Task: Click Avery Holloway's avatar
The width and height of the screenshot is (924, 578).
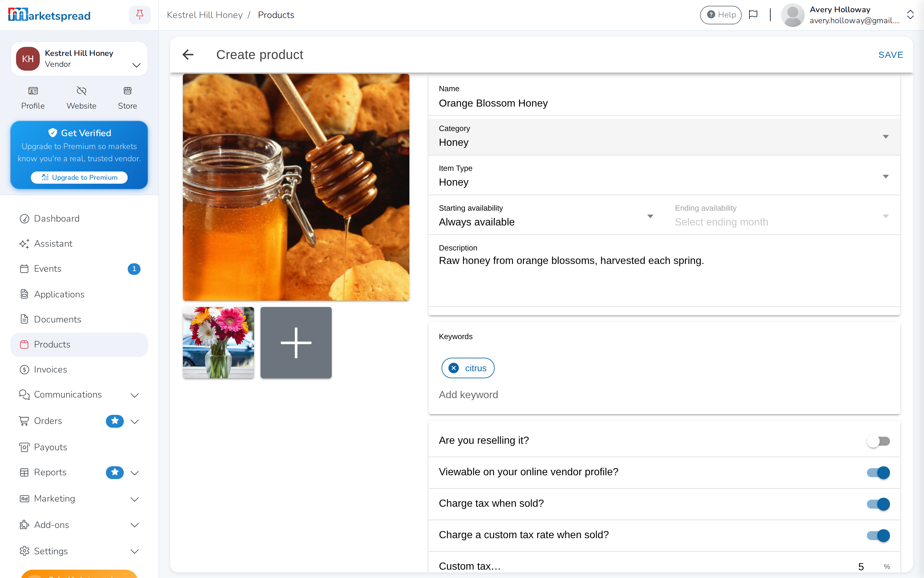Action: tap(793, 15)
